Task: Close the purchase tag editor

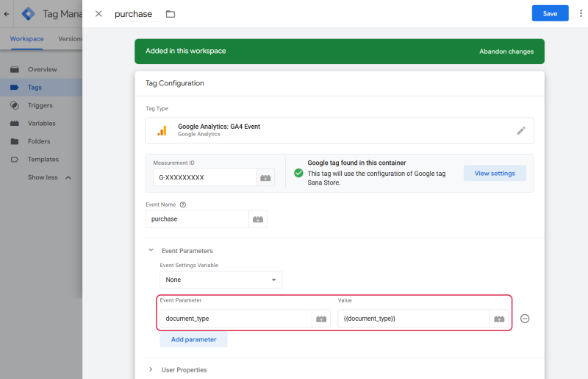Action: tap(98, 14)
